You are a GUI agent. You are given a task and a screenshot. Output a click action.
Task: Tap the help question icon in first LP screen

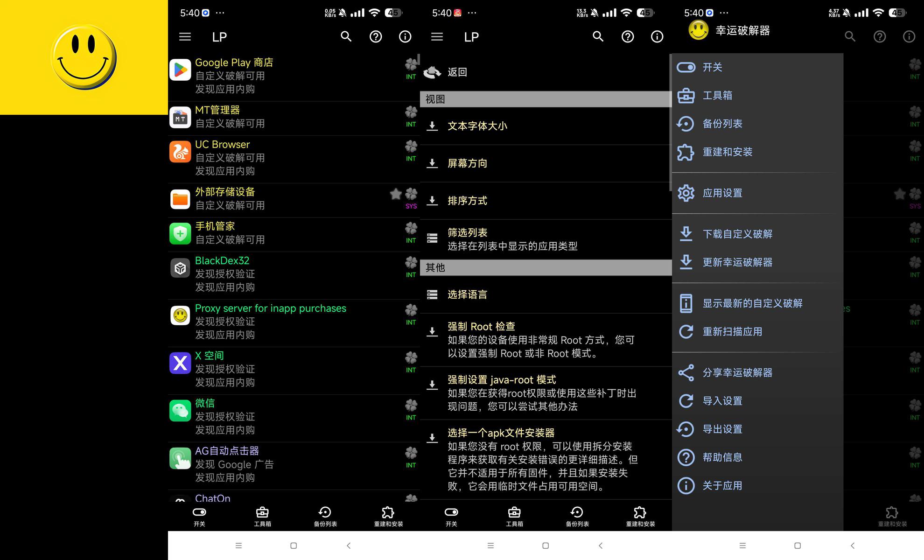(376, 36)
